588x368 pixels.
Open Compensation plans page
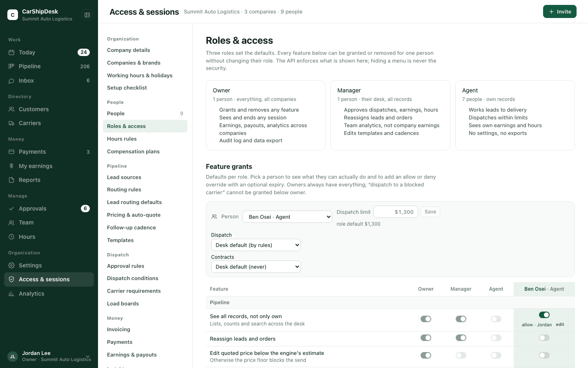[145, 152]
